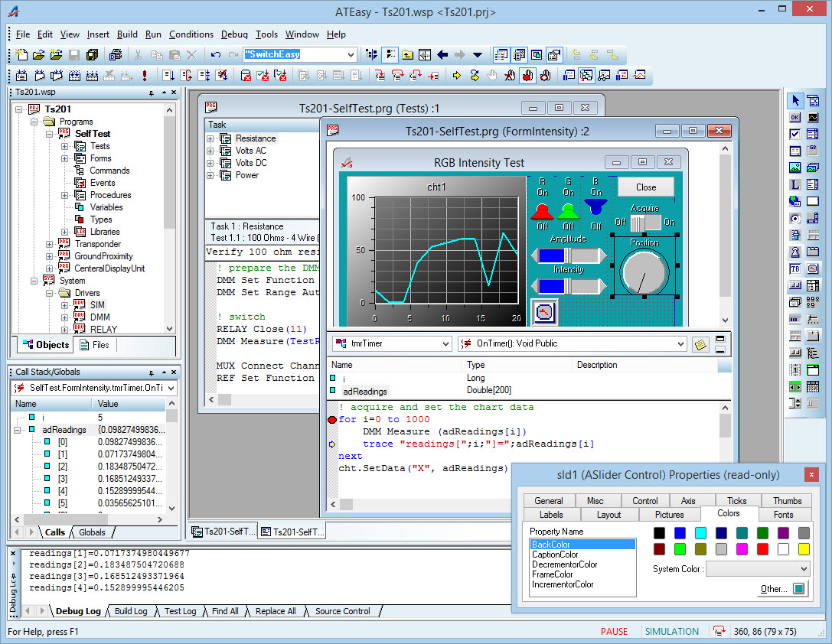Image resolution: width=832 pixels, height=644 pixels.
Task: Select the 'TB' text box control in palette
Action: (795, 268)
